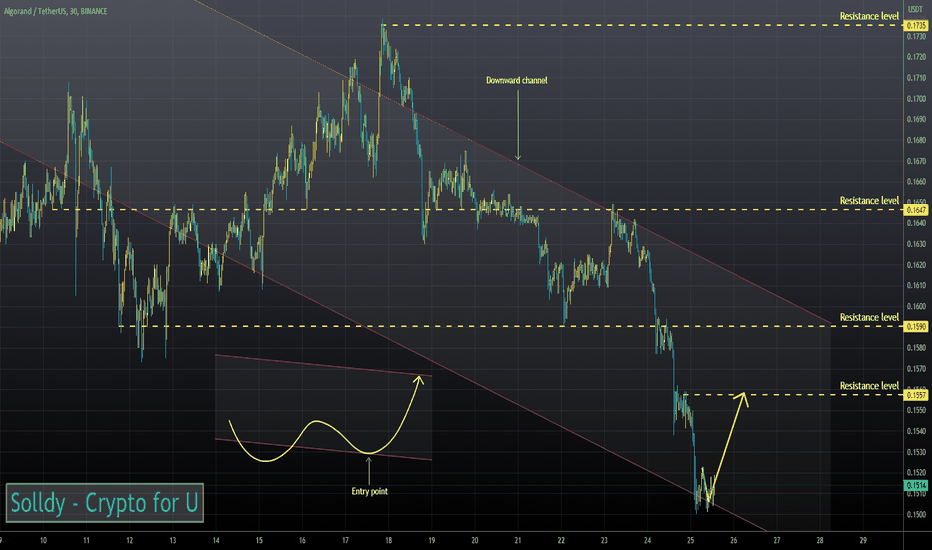Click the 0.1660 price axis value
This screenshot has width=932, height=550.
[x=916, y=182]
